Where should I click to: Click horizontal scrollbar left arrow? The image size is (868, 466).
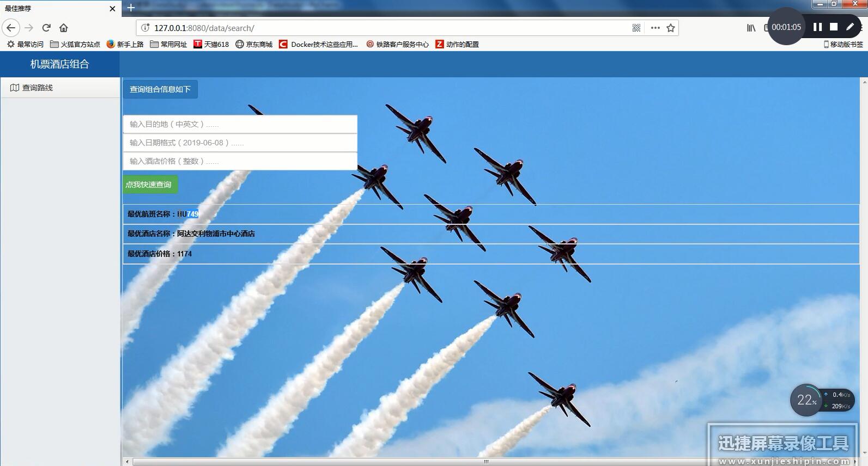click(x=127, y=462)
